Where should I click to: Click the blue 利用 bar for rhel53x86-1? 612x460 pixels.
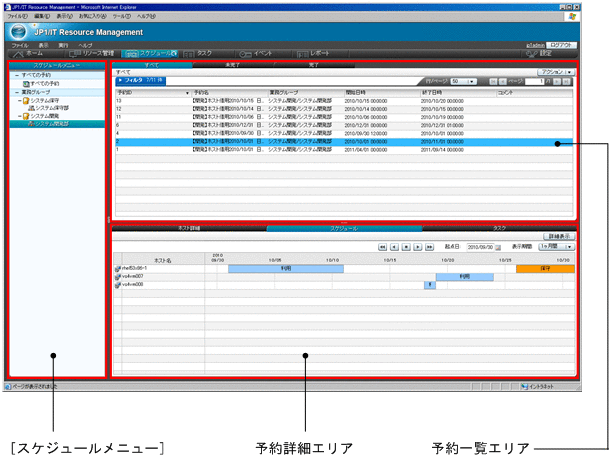click(286, 269)
